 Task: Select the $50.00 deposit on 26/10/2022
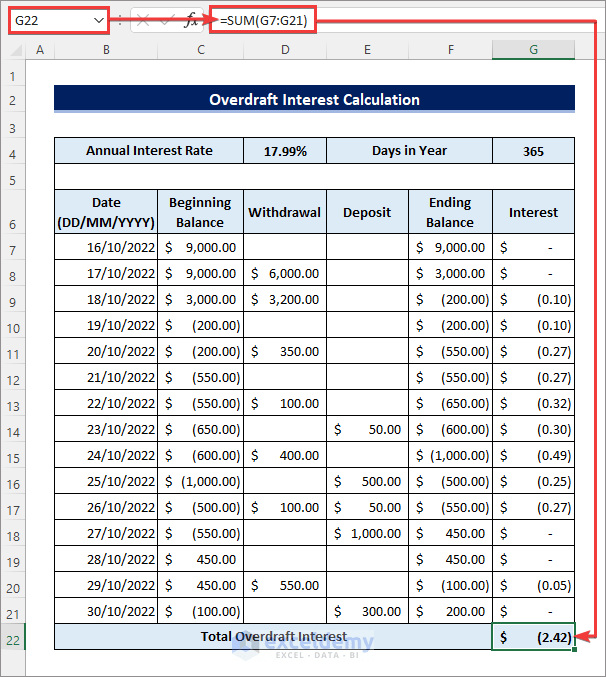pyautogui.click(x=367, y=507)
